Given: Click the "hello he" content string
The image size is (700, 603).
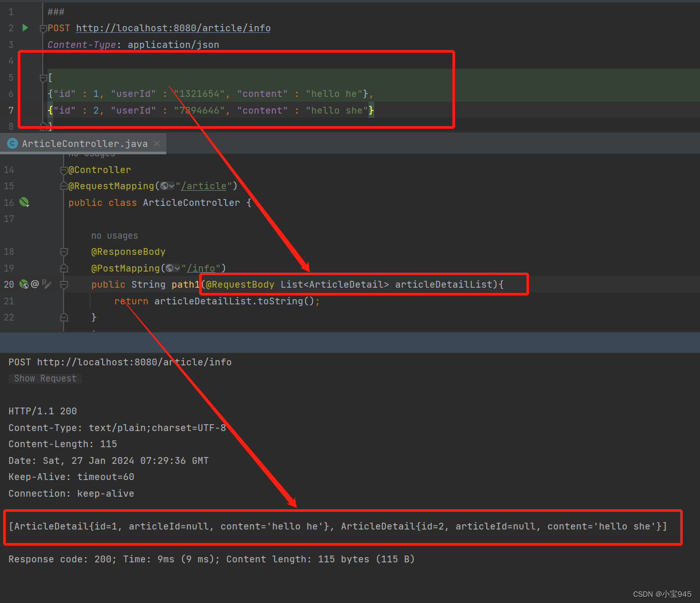Looking at the screenshot, I should (334, 94).
